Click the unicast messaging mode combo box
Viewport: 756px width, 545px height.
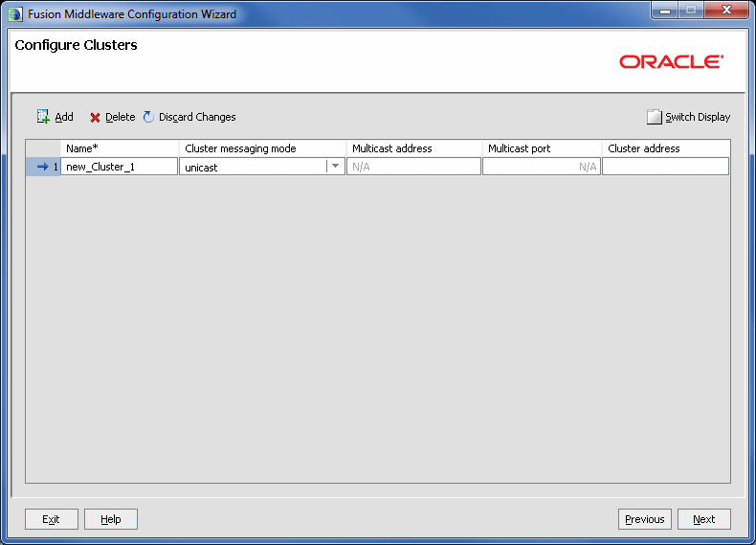[262, 167]
